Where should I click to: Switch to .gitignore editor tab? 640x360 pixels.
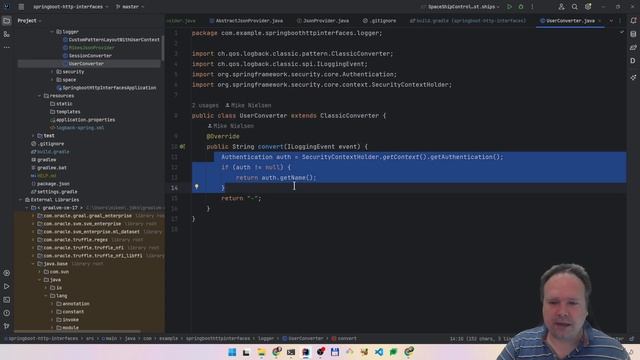click(x=380, y=20)
